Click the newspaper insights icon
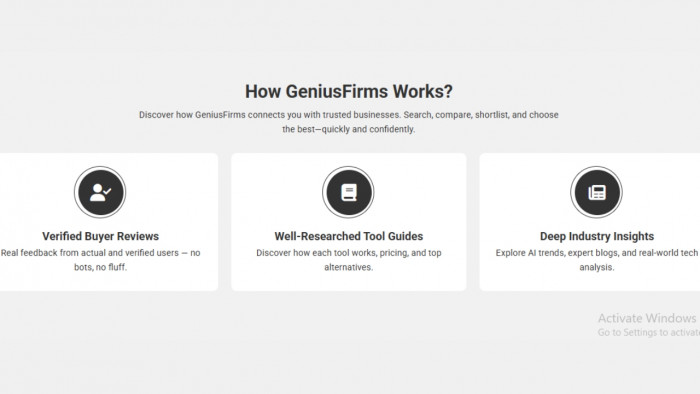Screen dimensions: 700x394 click(596, 192)
